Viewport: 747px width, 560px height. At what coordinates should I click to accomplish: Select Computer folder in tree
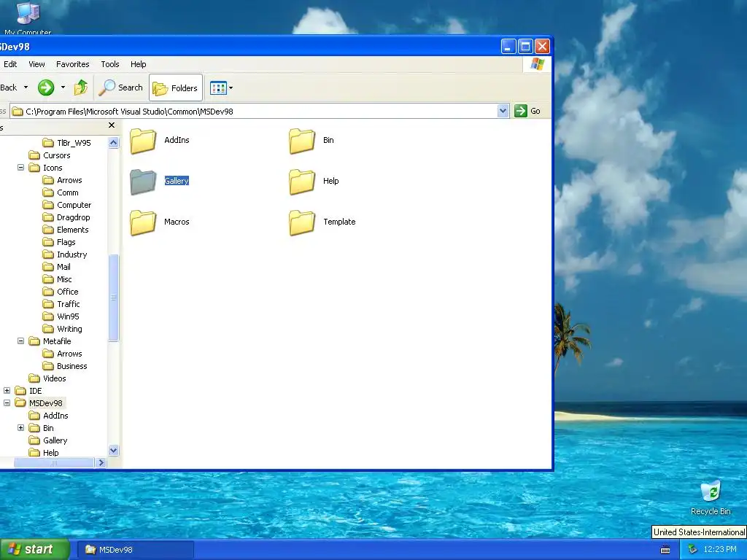[x=66, y=205]
